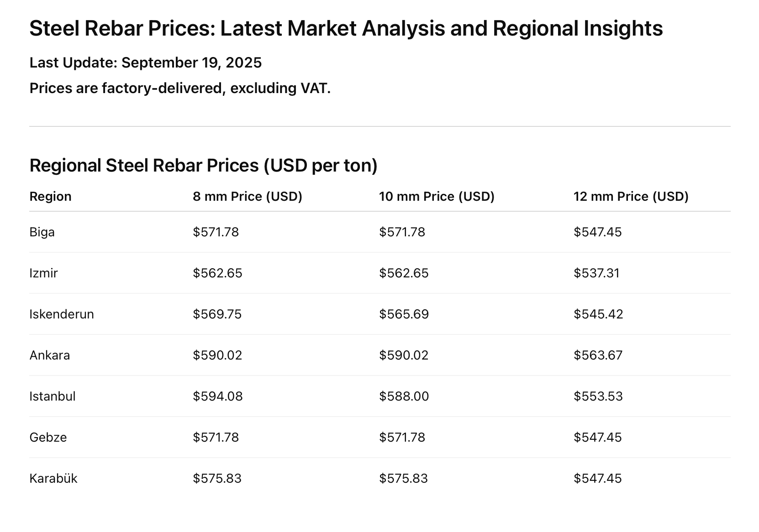Click the Last Update September 19, 2025 text
The width and height of the screenshot is (759, 532).
145,63
